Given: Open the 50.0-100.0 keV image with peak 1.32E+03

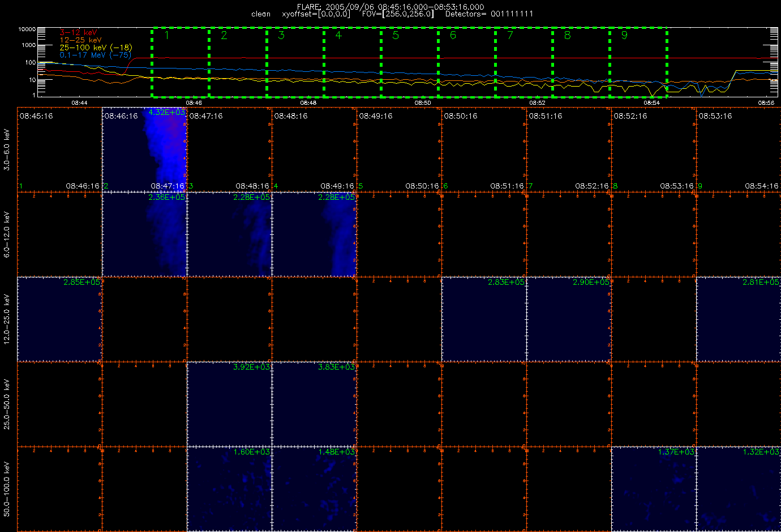Looking at the screenshot, I should click(x=739, y=489).
